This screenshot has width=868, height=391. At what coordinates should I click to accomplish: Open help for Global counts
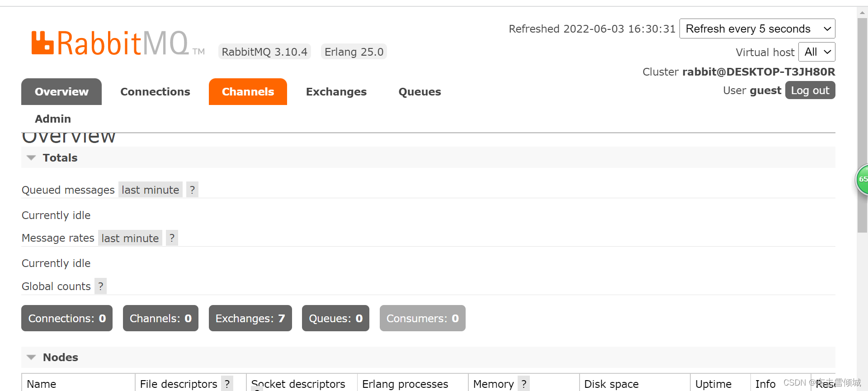coord(100,286)
